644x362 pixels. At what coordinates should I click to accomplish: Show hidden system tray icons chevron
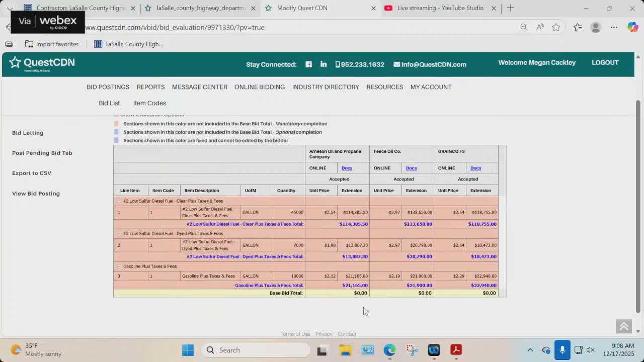click(x=530, y=350)
